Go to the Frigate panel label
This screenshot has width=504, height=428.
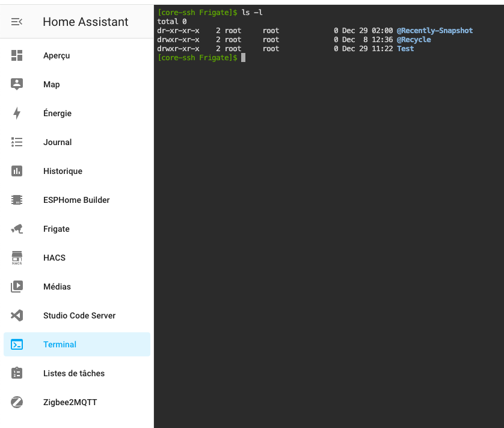[x=57, y=229]
